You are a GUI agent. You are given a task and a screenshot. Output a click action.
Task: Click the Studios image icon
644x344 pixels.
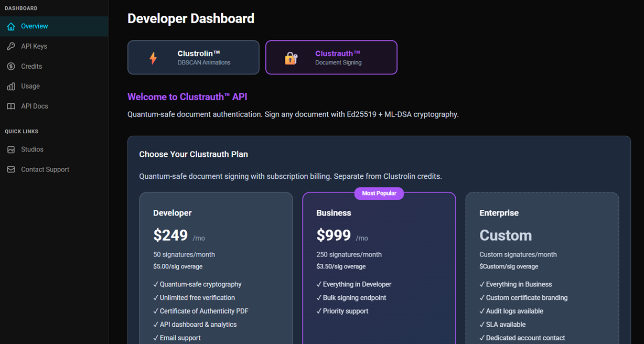11,149
